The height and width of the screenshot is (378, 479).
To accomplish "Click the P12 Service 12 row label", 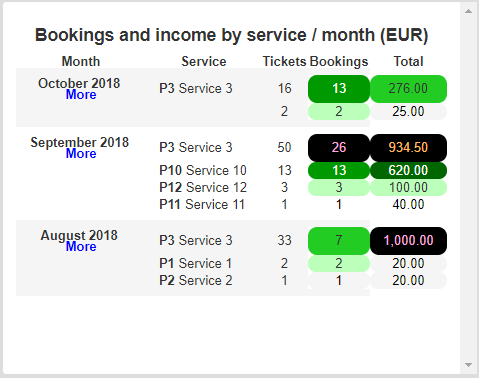I will pyautogui.click(x=203, y=187).
